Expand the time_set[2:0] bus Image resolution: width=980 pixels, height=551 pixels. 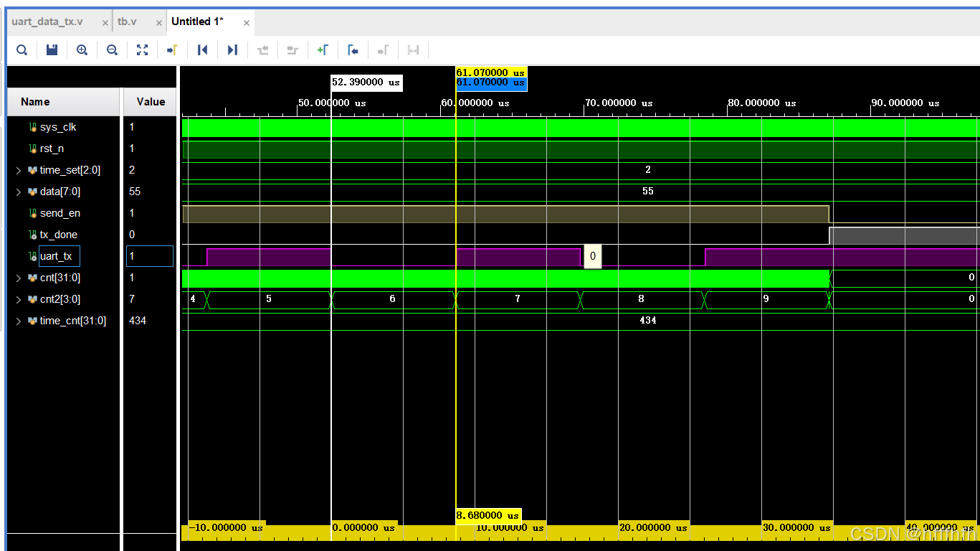coord(19,170)
